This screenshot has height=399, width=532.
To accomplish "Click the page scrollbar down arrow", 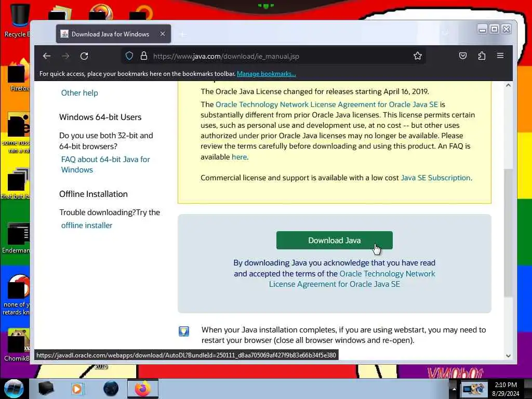I will point(508,355).
